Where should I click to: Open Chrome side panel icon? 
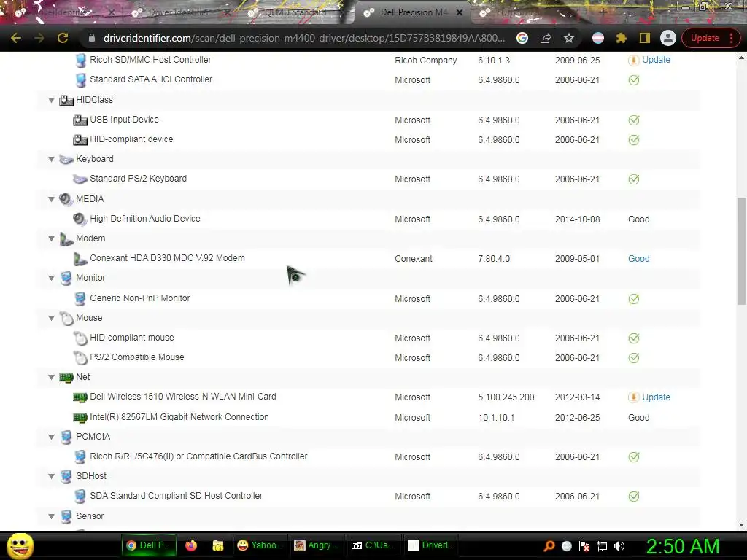tap(645, 38)
